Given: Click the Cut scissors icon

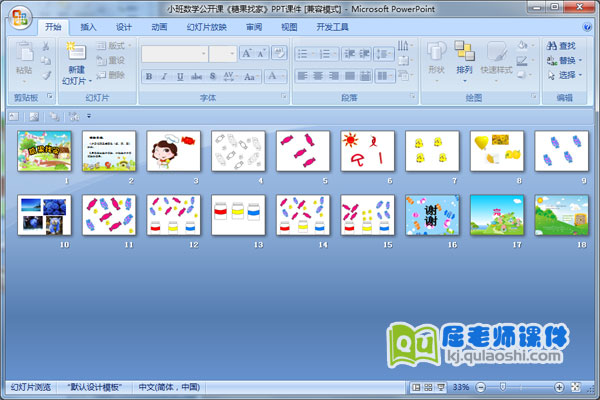Looking at the screenshot, I should (x=46, y=46).
